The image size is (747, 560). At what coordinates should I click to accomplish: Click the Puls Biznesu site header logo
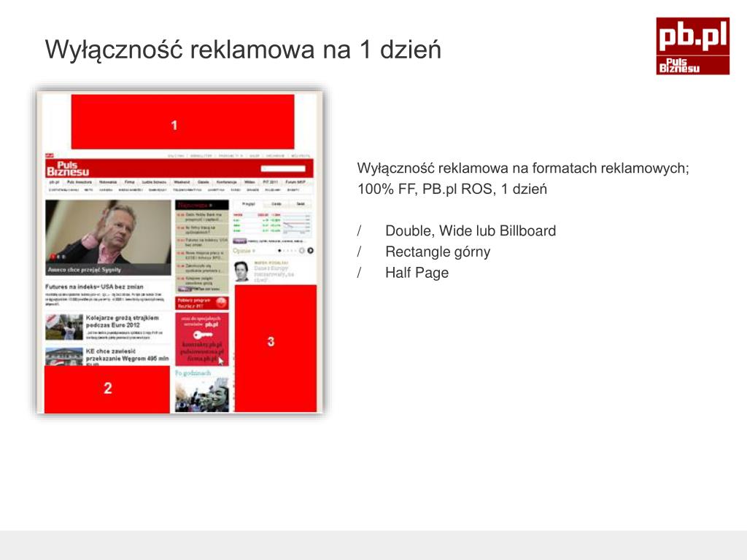67,168
